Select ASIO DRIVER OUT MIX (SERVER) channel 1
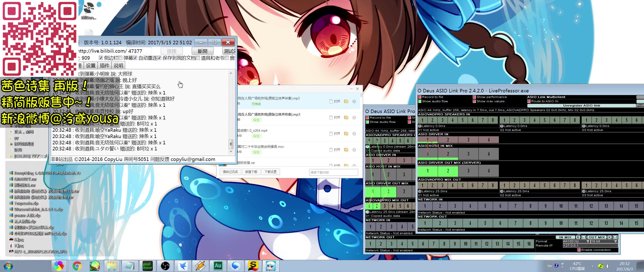Viewport: 644px width, 272px height. point(428,171)
